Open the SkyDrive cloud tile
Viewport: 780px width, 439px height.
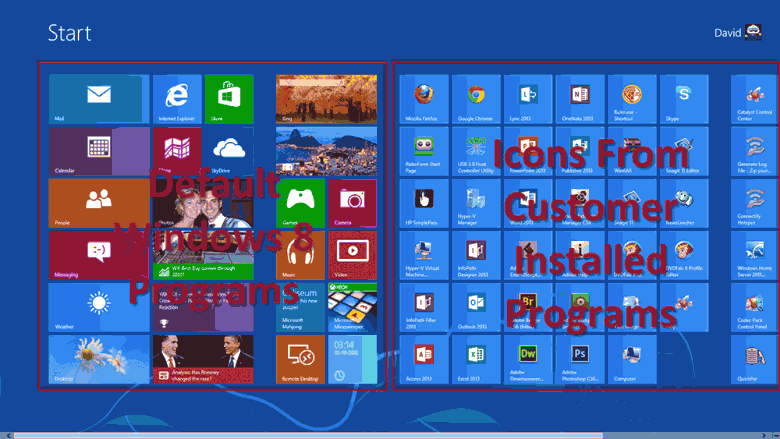(229, 151)
